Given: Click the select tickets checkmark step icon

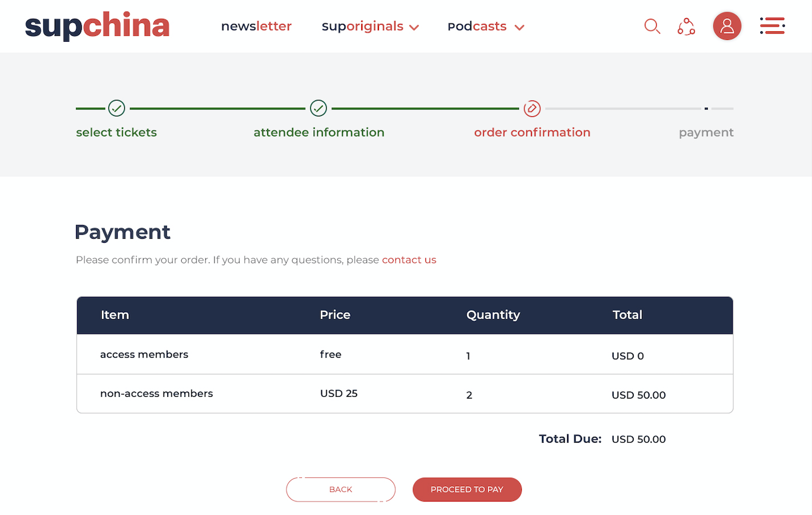Looking at the screenshot, I should pyautogui.click(x=117, y=108).
